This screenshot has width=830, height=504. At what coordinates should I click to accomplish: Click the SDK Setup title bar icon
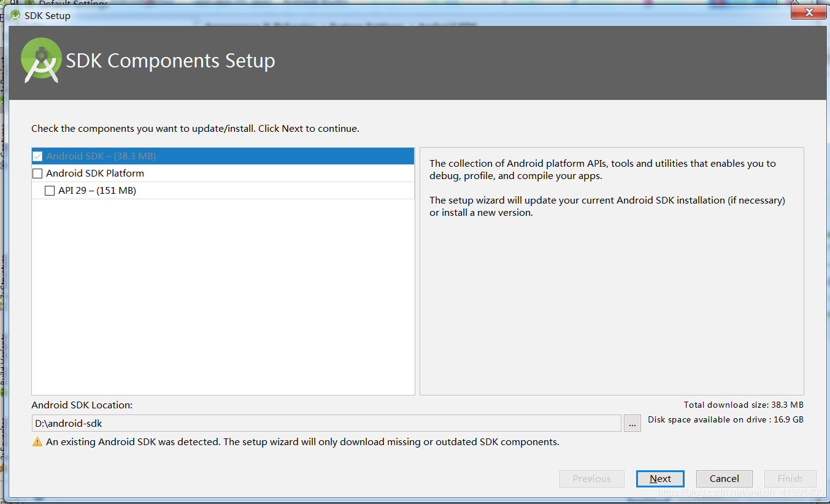coord(15,15)
